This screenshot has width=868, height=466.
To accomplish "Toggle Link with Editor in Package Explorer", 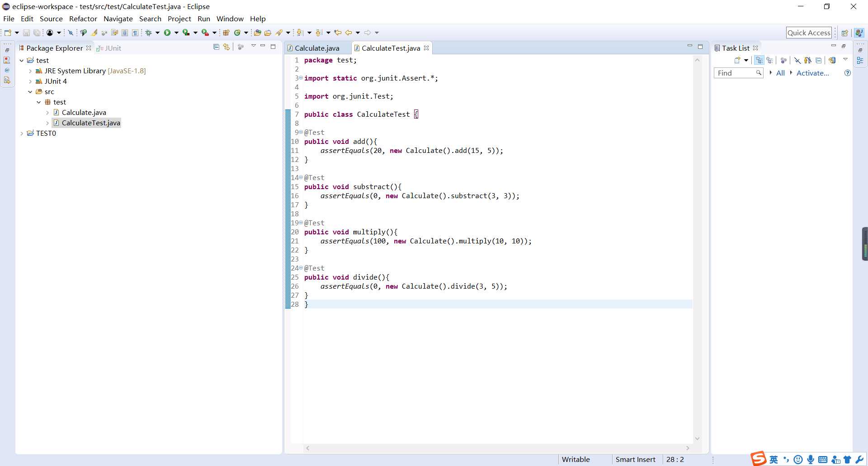I will pyautogui.click(x=226, y=47).
